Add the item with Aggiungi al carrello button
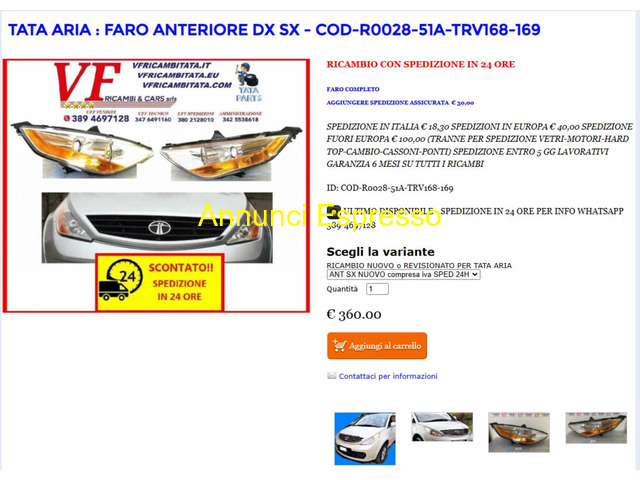640x480 pixels. (x=377, y=346)
